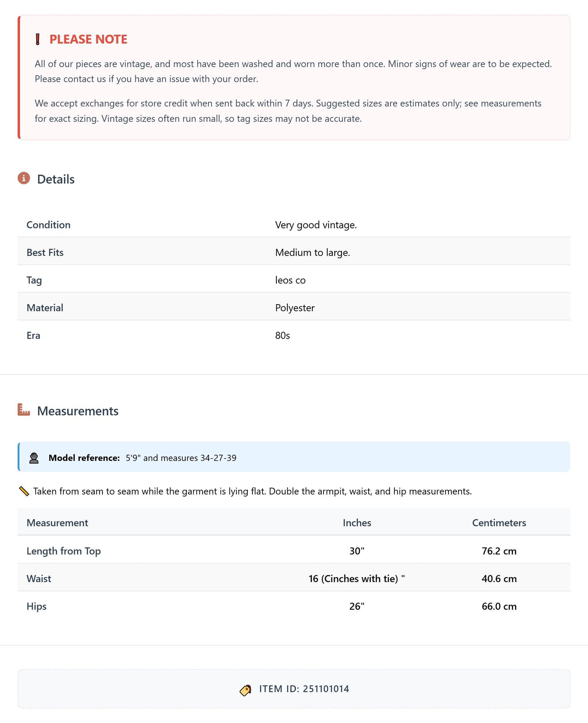Select the ITEM ID 251101014 text
Viewport: 588px width, 723px height.
tap(304, 689)
